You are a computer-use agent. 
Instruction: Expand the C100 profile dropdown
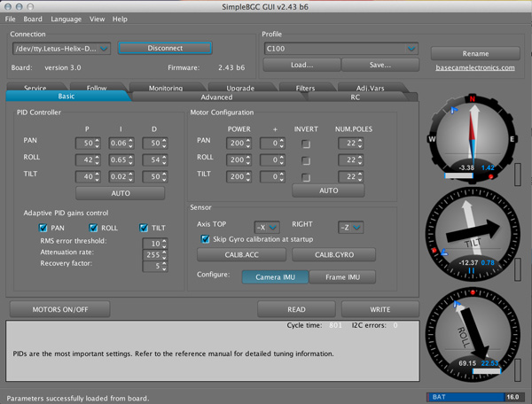point(340,49)
